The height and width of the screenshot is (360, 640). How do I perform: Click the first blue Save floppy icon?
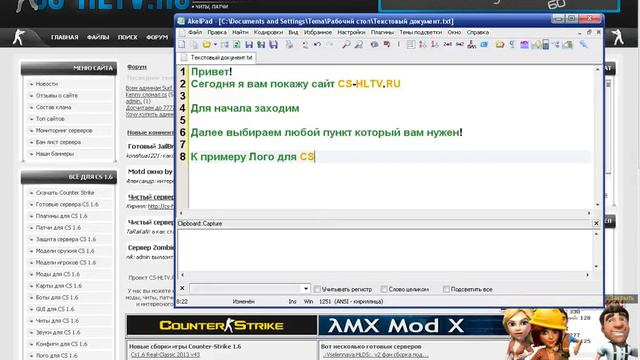pyautogui.click(x=249, y=44)
